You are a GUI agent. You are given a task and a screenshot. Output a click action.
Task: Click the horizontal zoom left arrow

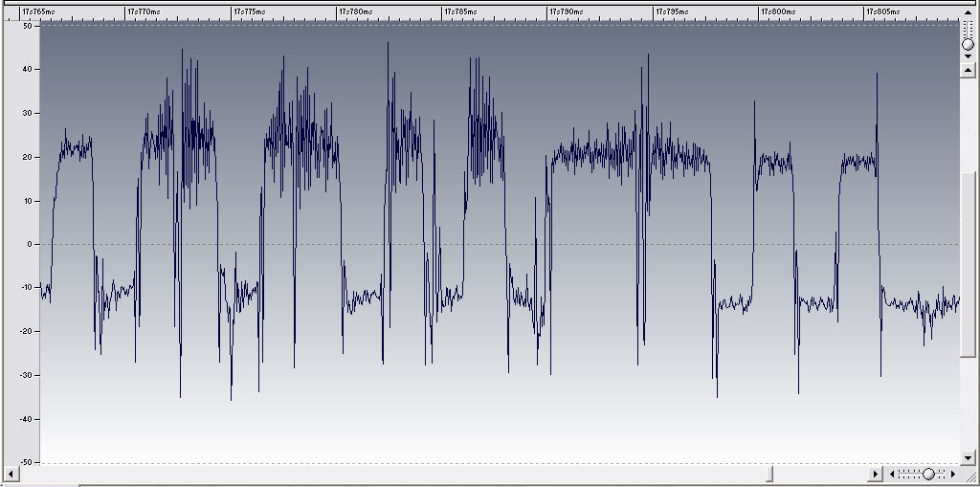pos(892,474)
